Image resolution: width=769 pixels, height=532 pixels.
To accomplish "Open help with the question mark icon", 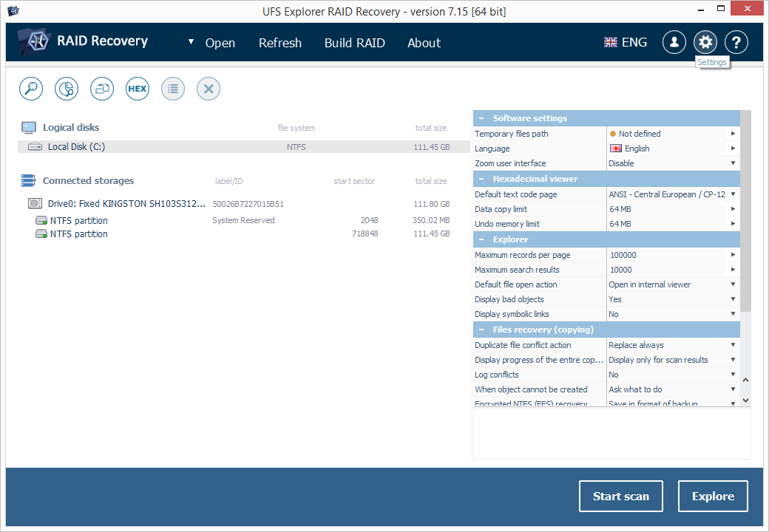I will pos(736,42).
